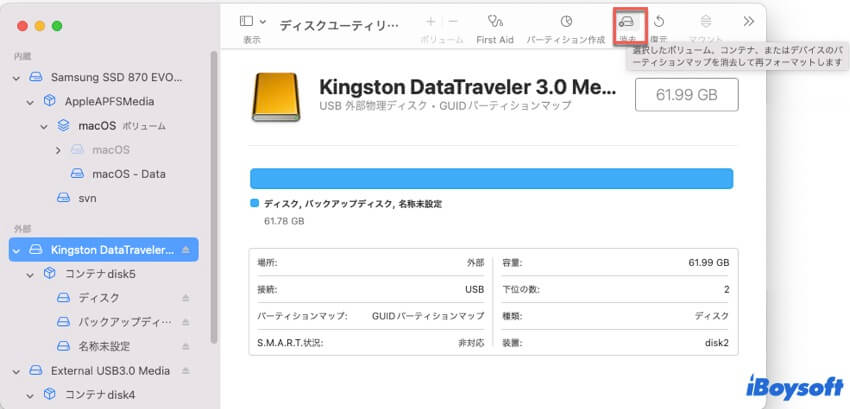Click the blue disk usage bar
850x409 pixels.
(491, 179)
